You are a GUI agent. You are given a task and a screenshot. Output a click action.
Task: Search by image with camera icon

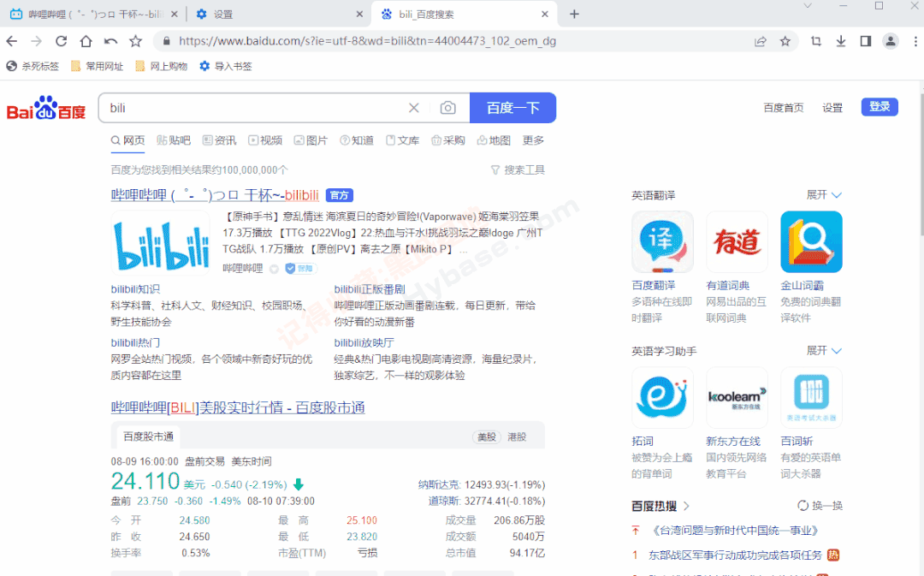tap(447, 108)
